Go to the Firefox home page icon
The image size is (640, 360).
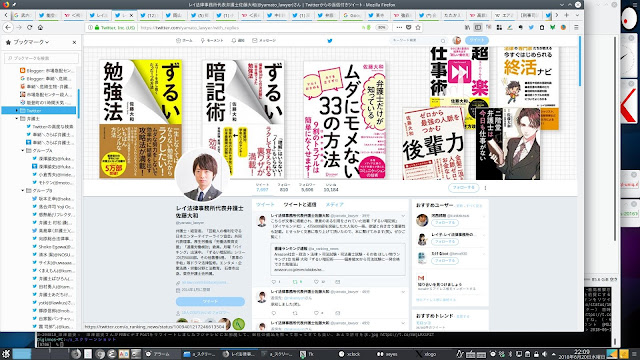point(40,27)
